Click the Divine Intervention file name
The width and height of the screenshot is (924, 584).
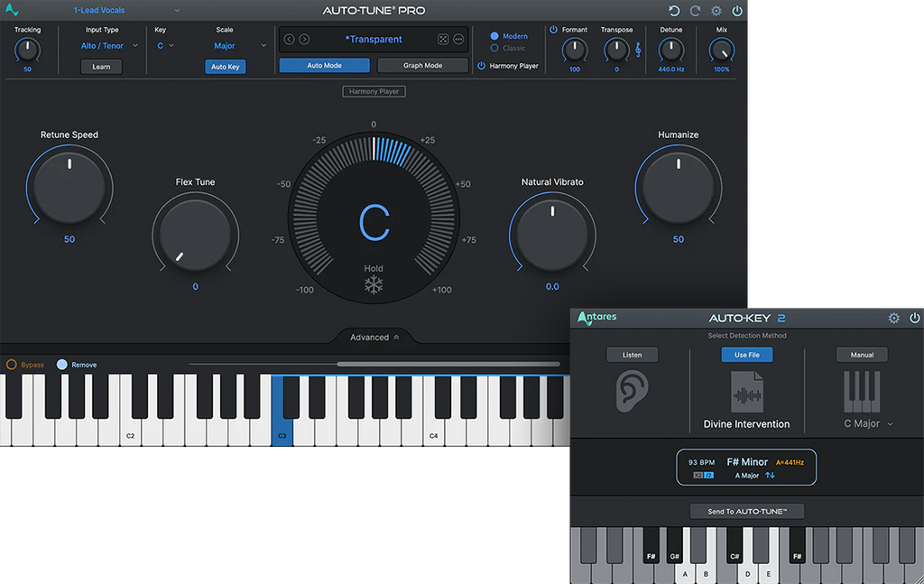[746, 423]
